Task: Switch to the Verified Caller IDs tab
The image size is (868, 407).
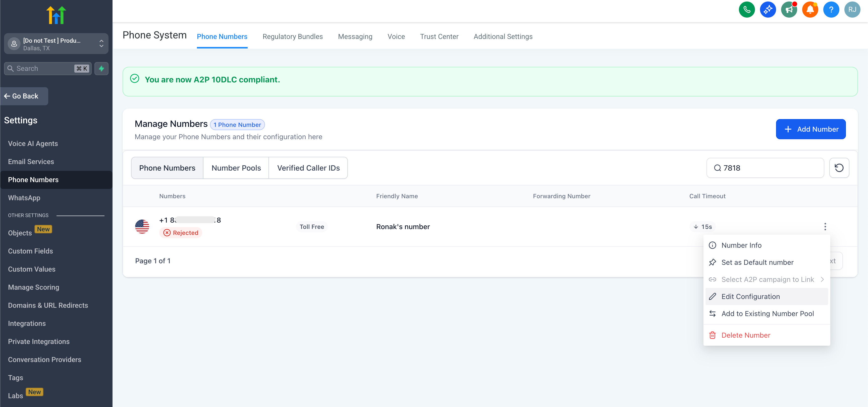Action: pyautogui.click(x=308, y=168)
